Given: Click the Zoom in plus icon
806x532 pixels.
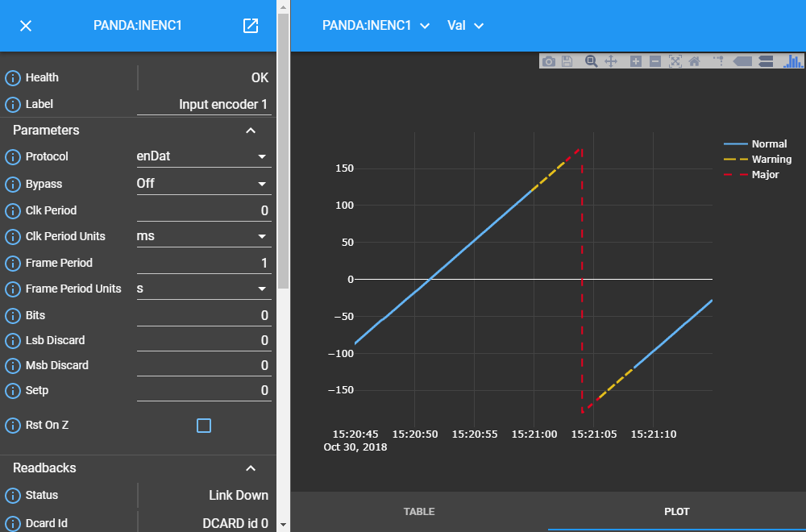Looking at the screenshot, I should 636,61.
